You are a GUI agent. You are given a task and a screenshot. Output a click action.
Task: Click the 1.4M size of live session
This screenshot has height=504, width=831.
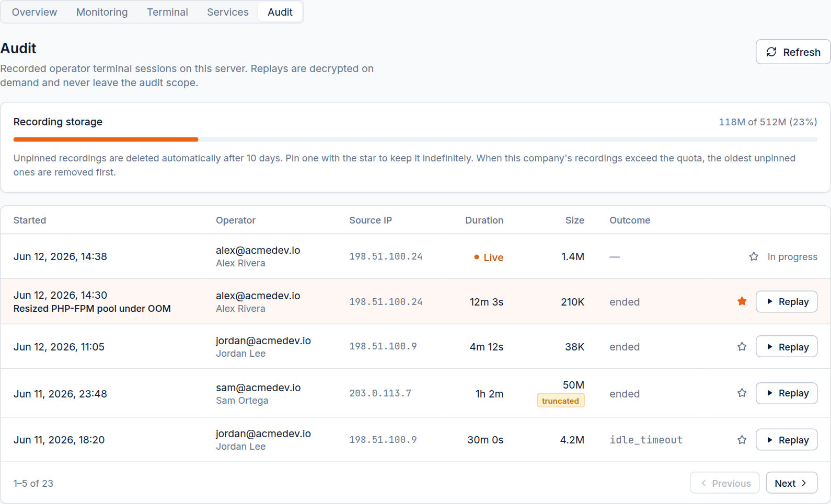(573, 256)
